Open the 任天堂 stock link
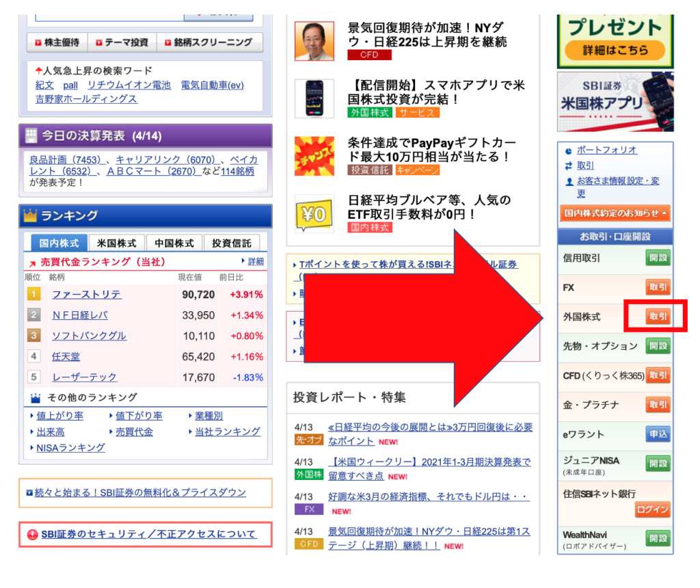Image resolution: width=700 pixels, height=588 pixels. (66, 357)
